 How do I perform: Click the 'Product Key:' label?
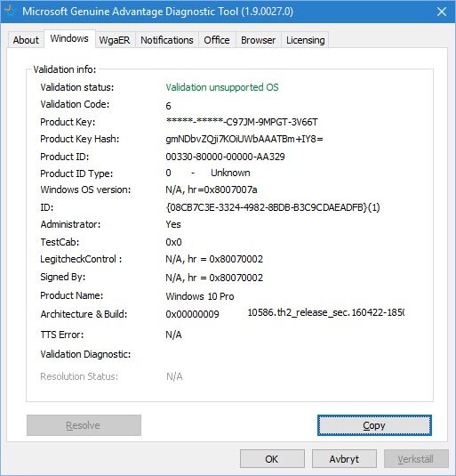tap(68, 122)
